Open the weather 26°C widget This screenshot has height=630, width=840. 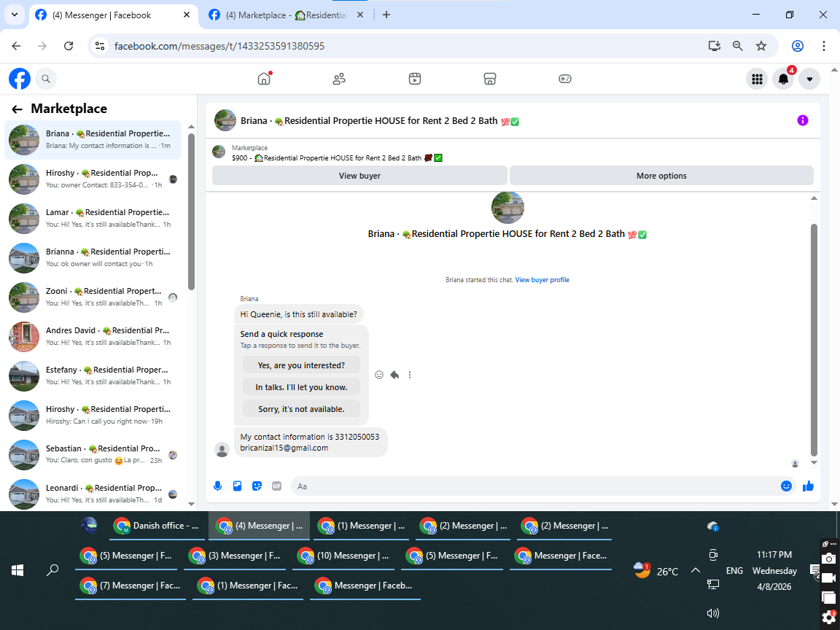tap(656, 570)
